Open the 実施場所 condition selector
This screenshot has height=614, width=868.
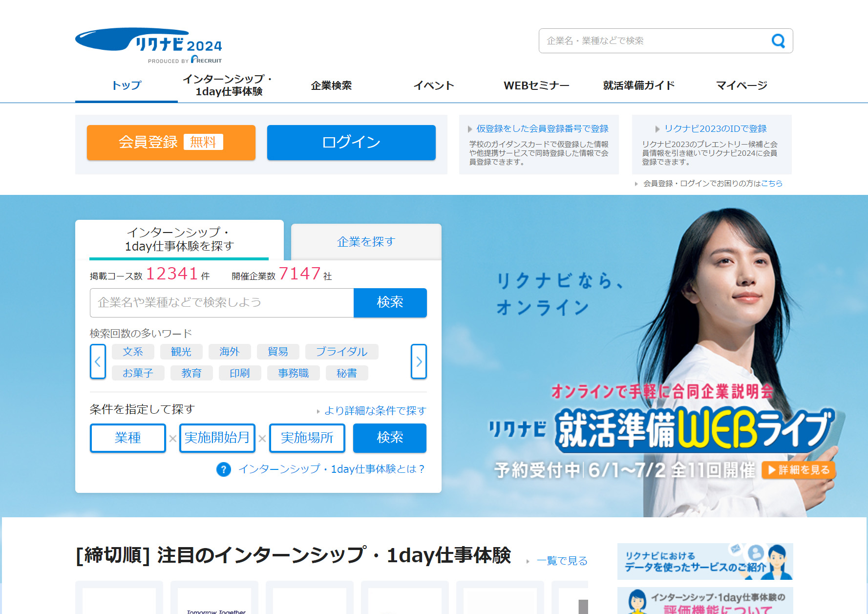pos(307,438)
